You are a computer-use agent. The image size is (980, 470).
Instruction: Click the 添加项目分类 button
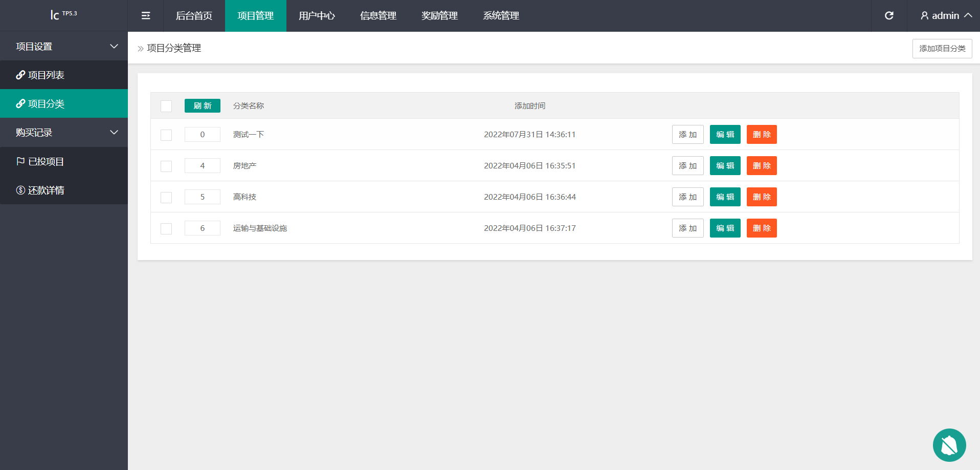[x=942, y=49]
